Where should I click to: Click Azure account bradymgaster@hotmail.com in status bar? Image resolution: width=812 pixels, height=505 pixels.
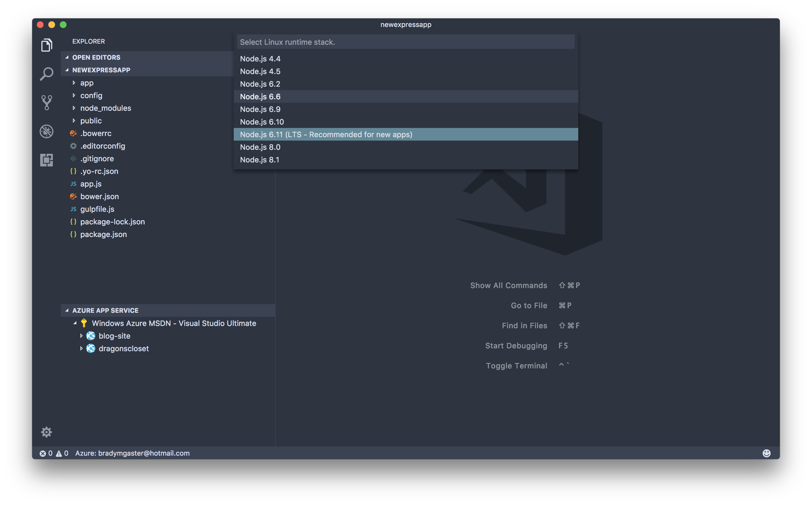click(132, 453)
